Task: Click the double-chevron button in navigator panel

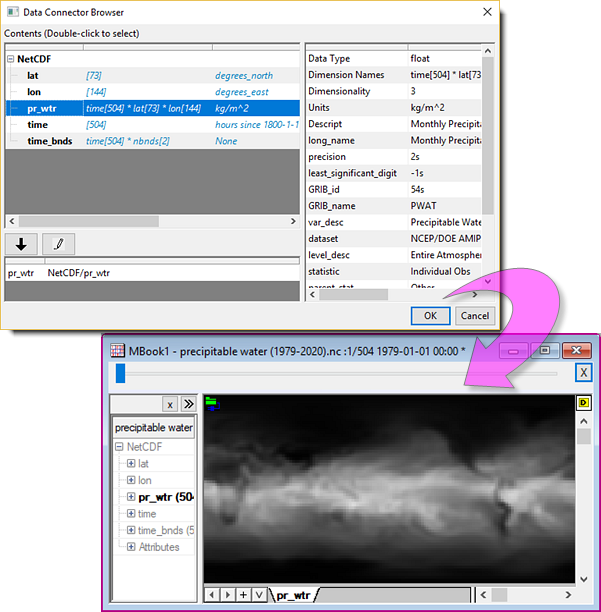Action: (x=188, y=404)
